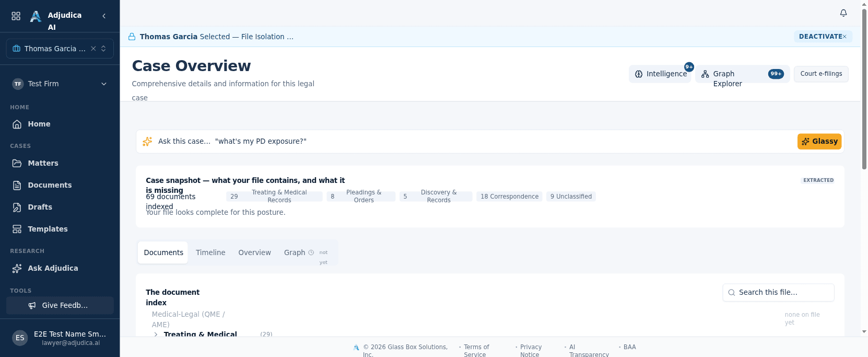This screenshot has height=357, width=868.
Task: Open Privacy Notice link
Action: click(531, 351)
